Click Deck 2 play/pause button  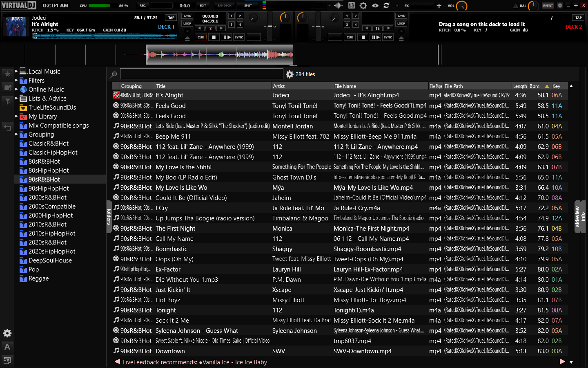pyautogui.click(x=375, y=37)
